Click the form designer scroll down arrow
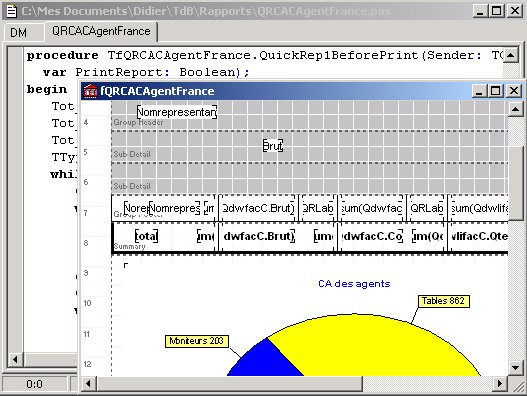This screenshot has width=527, height=396. coord(516,367)
